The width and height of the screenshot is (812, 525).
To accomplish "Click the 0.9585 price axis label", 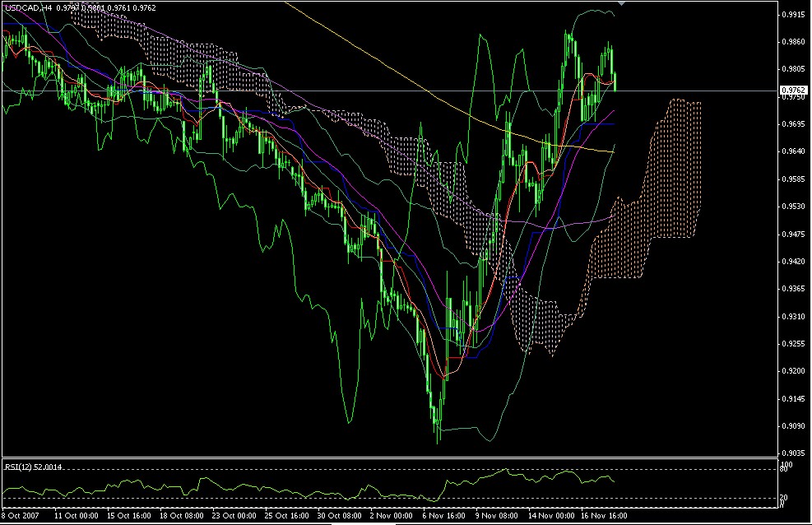I will 795,179.
